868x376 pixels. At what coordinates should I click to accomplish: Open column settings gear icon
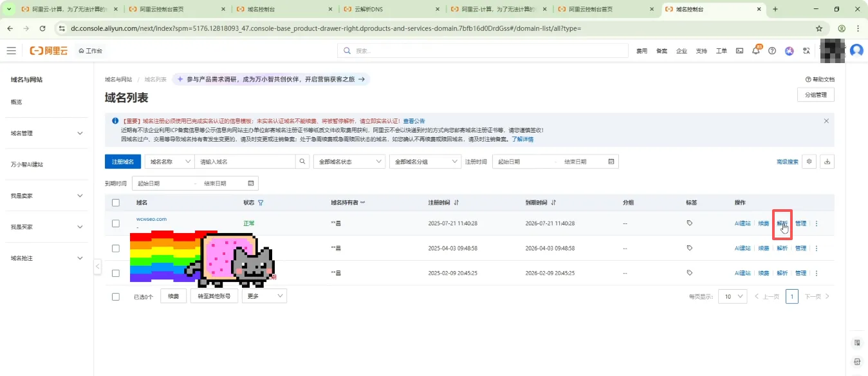(809, 162)
